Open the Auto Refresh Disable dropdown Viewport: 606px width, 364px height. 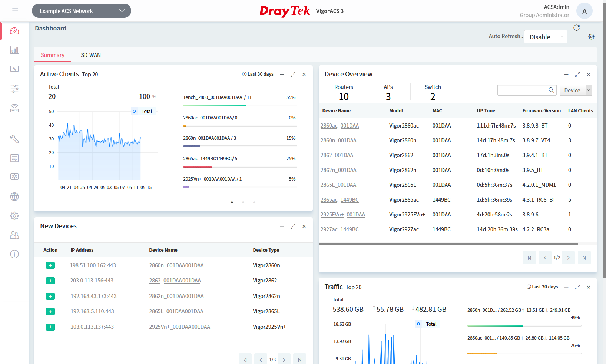(545, 37)
